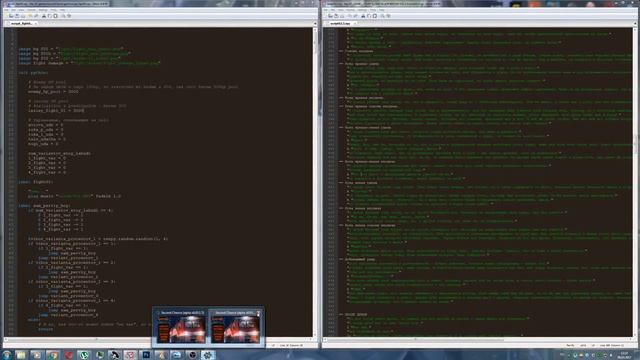This screenshot has height=360, width=640.
Task: Click Copy icon in right editor toolbar
Action: [x=369, y=16]
